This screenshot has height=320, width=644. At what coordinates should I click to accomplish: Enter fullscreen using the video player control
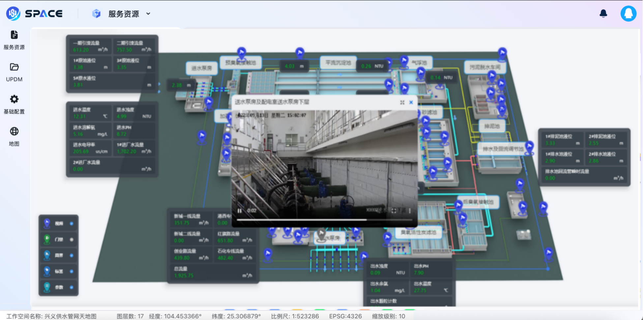[394, 211]
